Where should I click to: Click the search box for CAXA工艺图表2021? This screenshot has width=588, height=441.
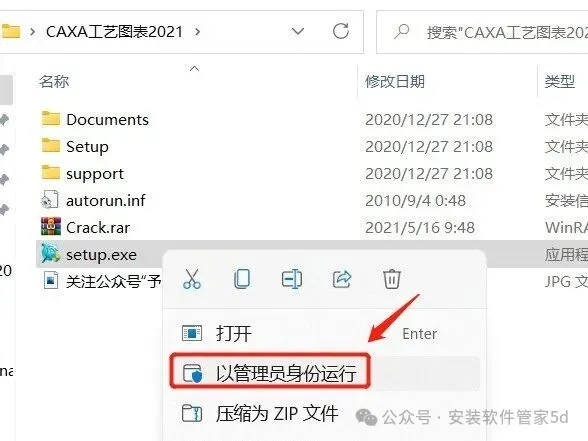click(x=484, y=32)
